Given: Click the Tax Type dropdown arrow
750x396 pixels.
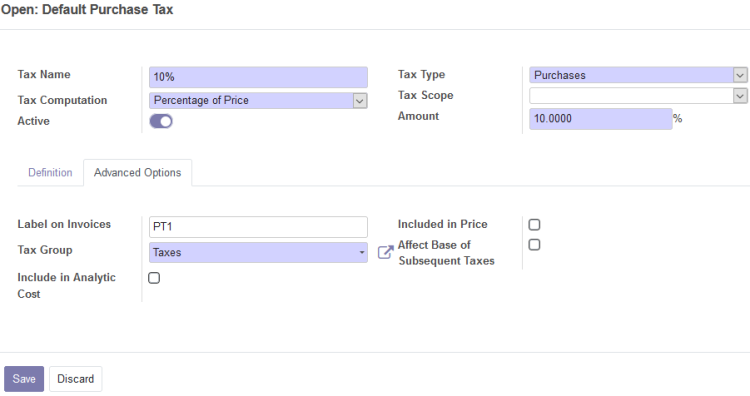Looking at the screenshot, I should point(740,75).
